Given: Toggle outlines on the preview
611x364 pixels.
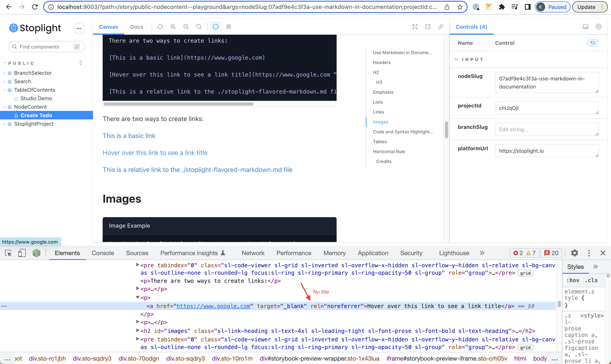Looking at the screenshot, I should [215, 26].
